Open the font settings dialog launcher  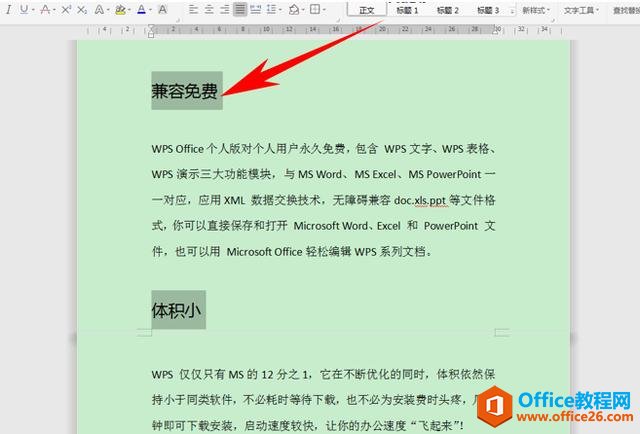coord(178,19)
